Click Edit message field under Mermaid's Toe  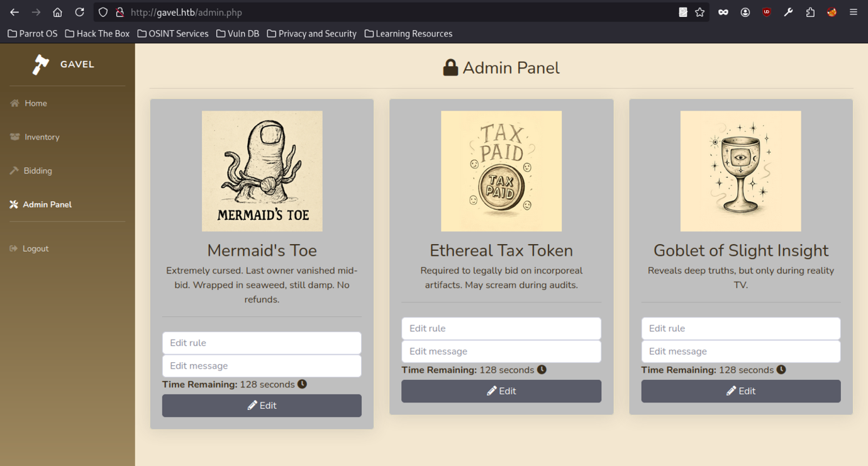point(262,366)
